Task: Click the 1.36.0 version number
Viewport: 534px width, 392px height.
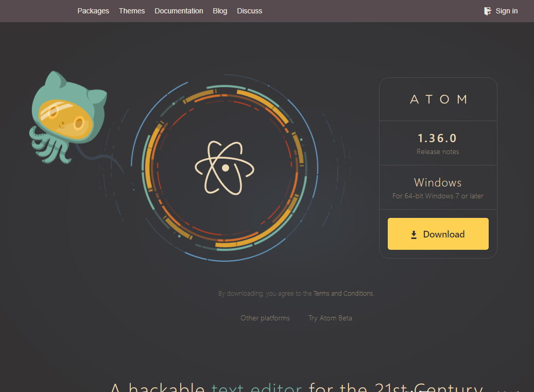Action: (437, 138)
